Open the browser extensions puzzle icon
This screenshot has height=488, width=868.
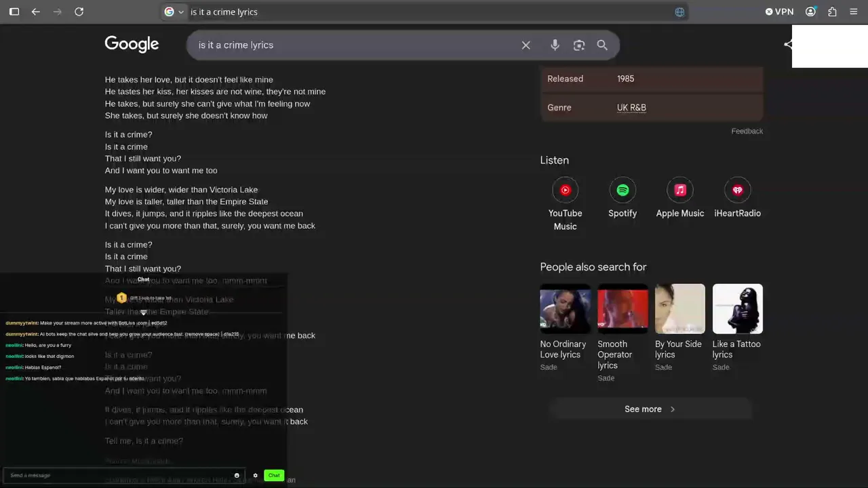[x=832, y=12]
